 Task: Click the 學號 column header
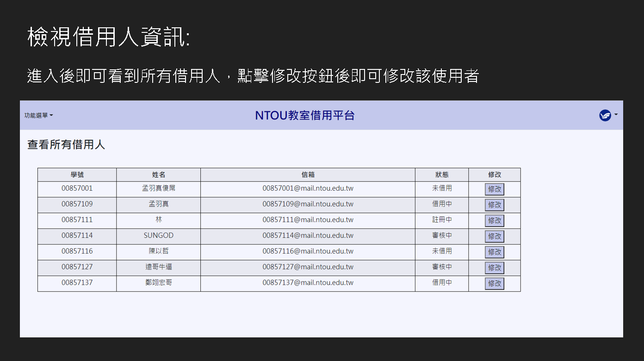pyautogui.click(x=77, y=174)
